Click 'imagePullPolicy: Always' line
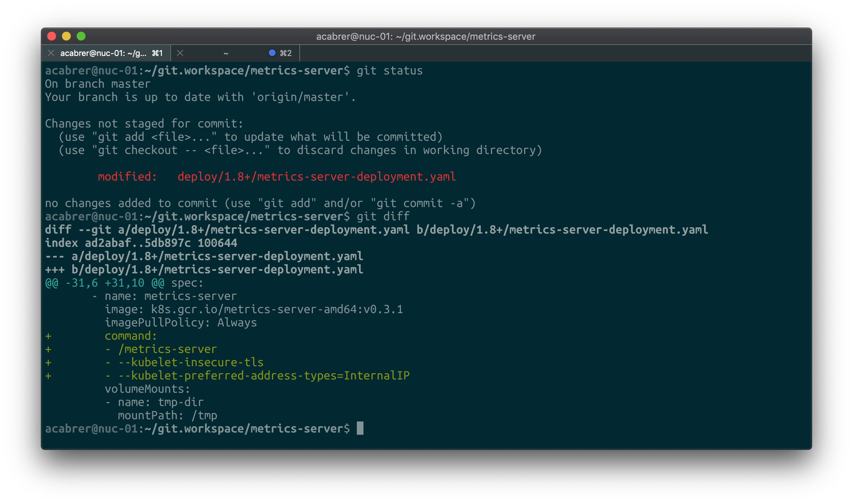 pyautogui.click(x=181, y=322)
